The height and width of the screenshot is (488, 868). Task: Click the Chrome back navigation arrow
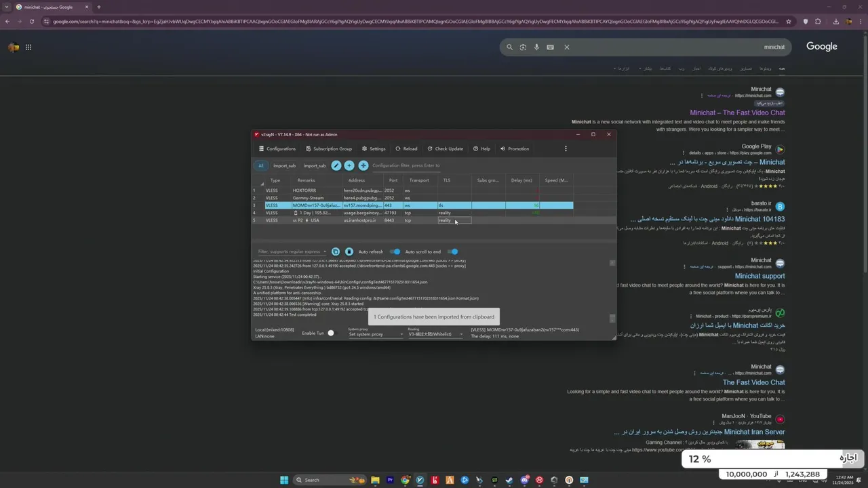tap(7, 21)
